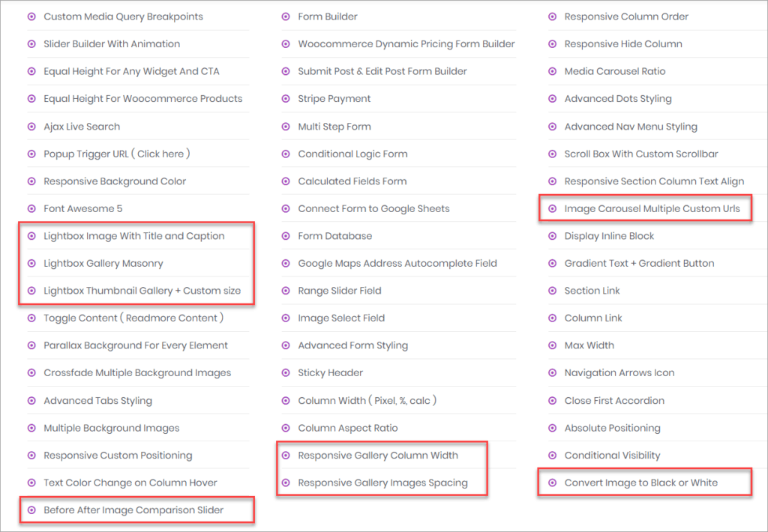Click the bullet icon next to Form Builder

286,16
